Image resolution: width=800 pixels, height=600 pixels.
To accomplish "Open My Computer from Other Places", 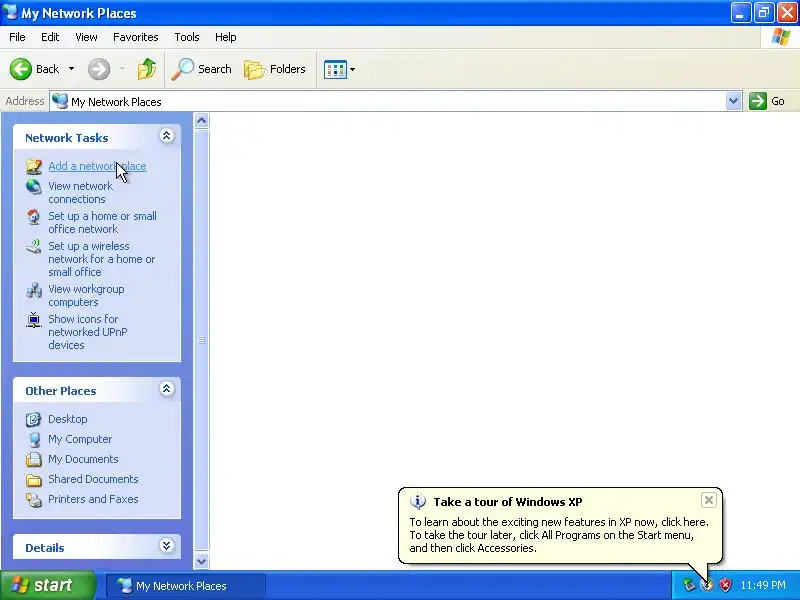I will 80,439.
